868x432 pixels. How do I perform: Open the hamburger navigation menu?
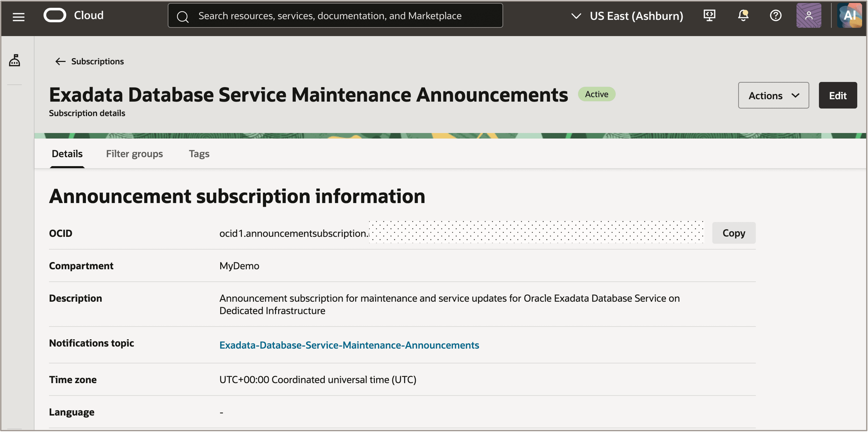[19, 16]
